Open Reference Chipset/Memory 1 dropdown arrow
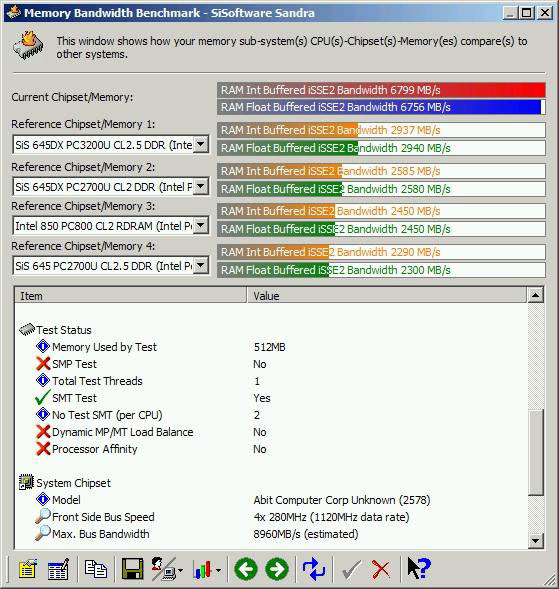Screen dimensions: 559x589 click(x=201, y=144)
